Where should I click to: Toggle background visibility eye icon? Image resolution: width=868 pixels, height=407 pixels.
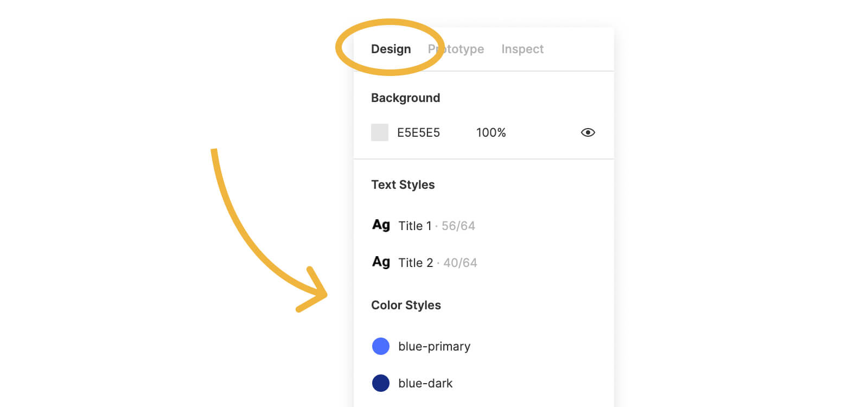click(x=588, y=132)
